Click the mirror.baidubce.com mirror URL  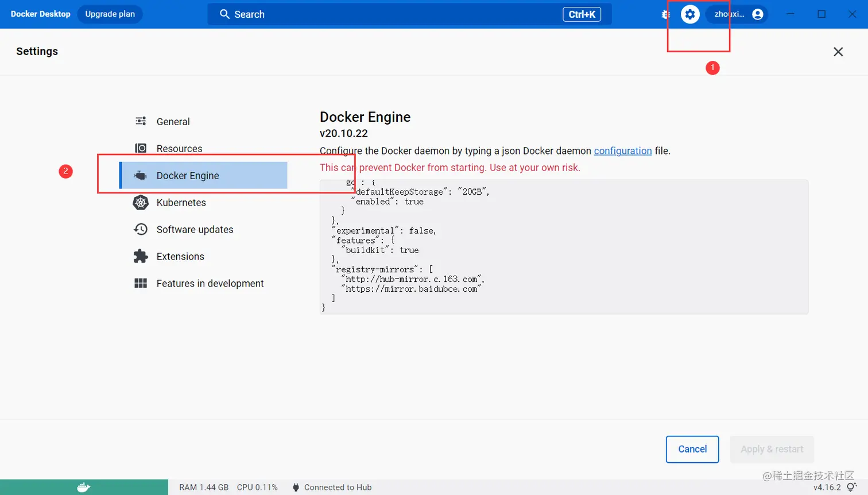pyautogui.click(x=411, y=289)
